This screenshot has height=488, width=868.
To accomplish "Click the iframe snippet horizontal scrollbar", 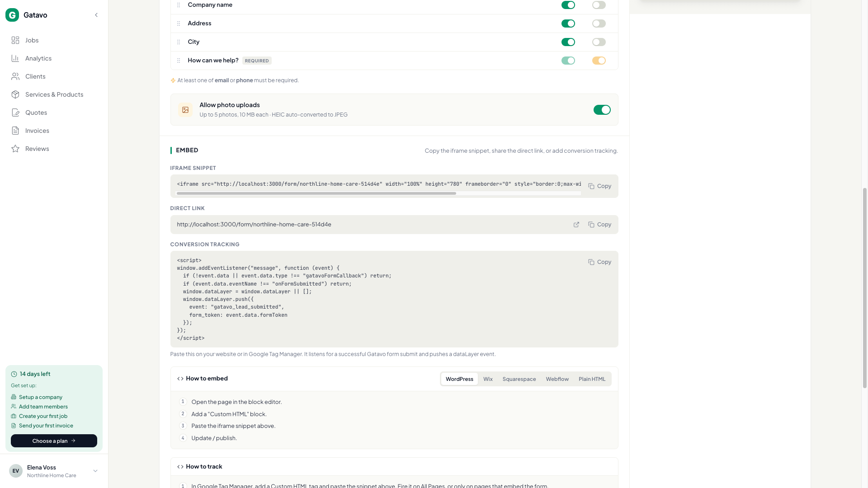I will [316, 193].
